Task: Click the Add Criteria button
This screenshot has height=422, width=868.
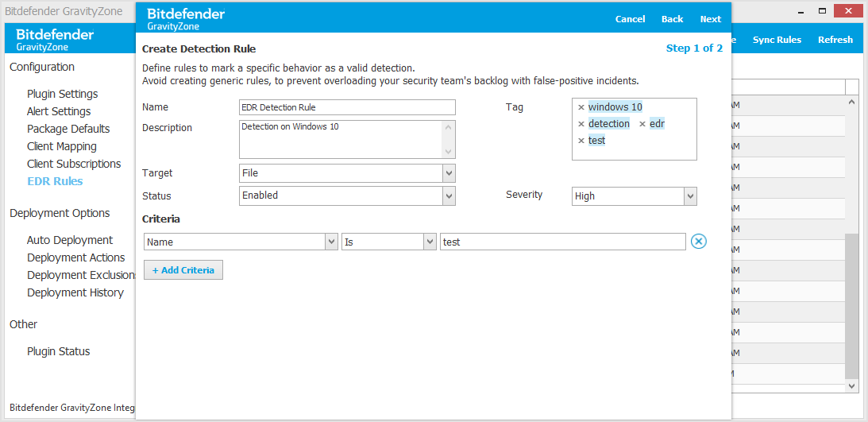Action: coord(183,270)
